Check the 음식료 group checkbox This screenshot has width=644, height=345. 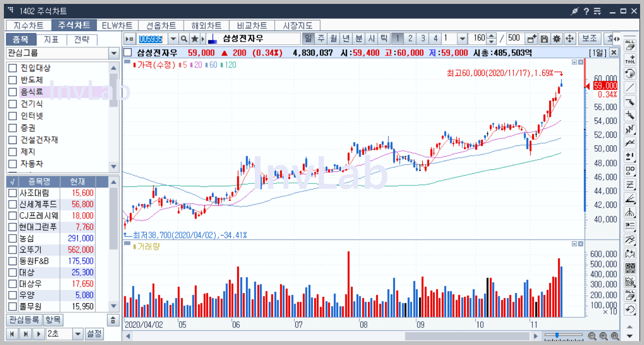pos(13,91)
